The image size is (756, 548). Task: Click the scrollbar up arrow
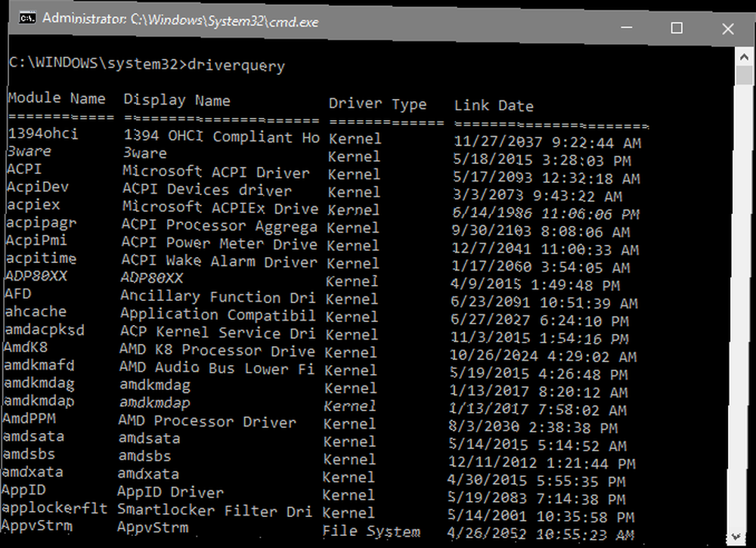tap(745, 57)
